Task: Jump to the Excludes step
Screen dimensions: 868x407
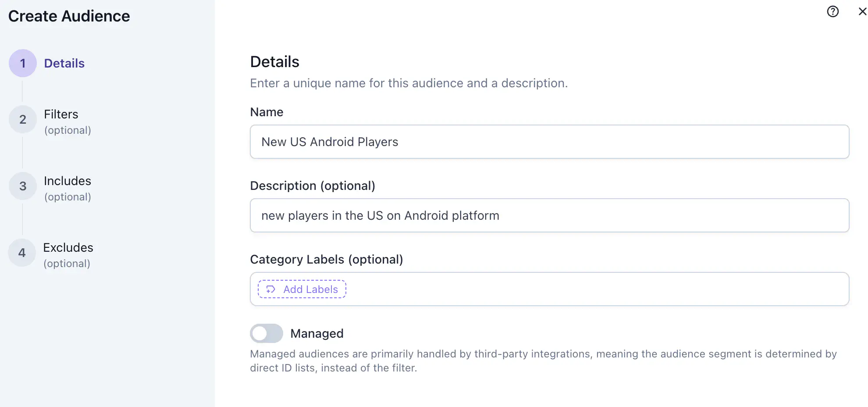Action: point(68,247)
